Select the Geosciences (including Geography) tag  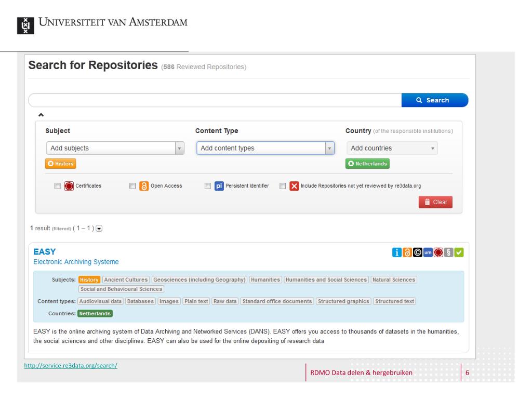click(x=199, y=280)
